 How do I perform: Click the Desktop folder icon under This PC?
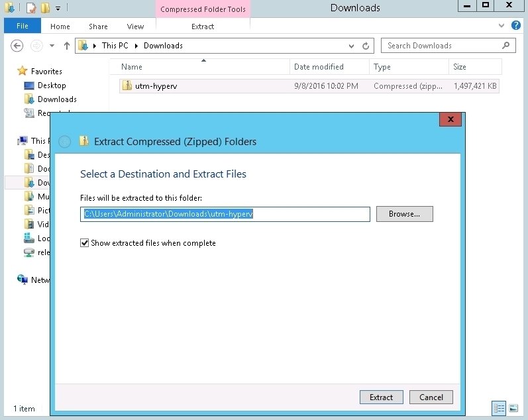[29, 154]
